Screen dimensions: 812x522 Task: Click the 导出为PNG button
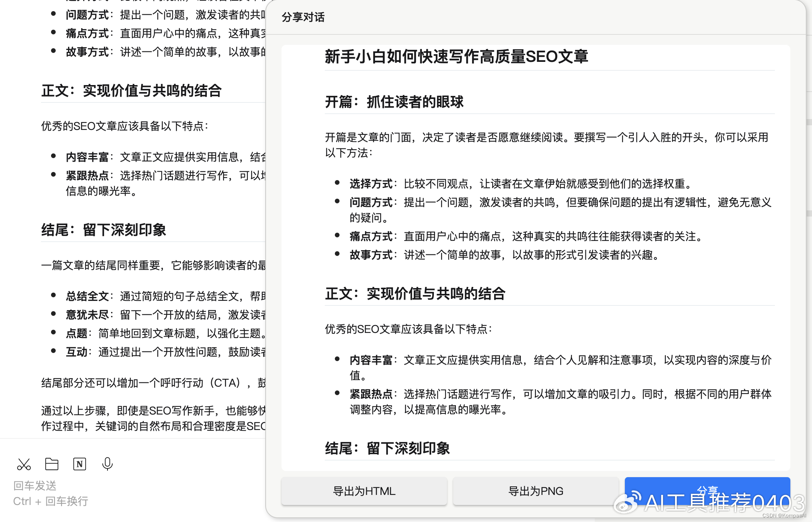point(536,491)
